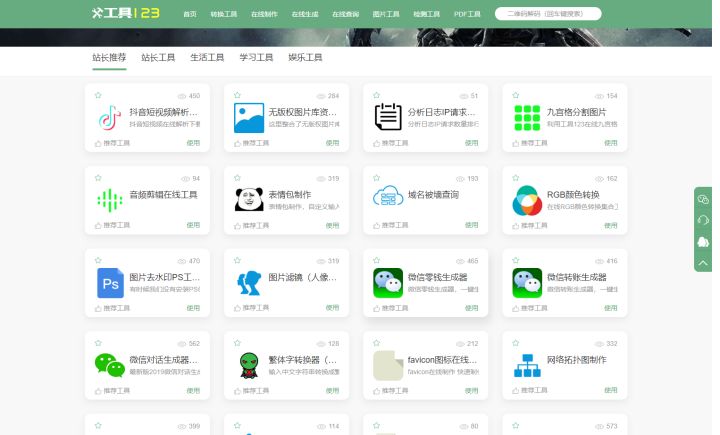Click 使用 on 域名被墙查询 card
Screen dimensions: 720x435
[472, 226]
